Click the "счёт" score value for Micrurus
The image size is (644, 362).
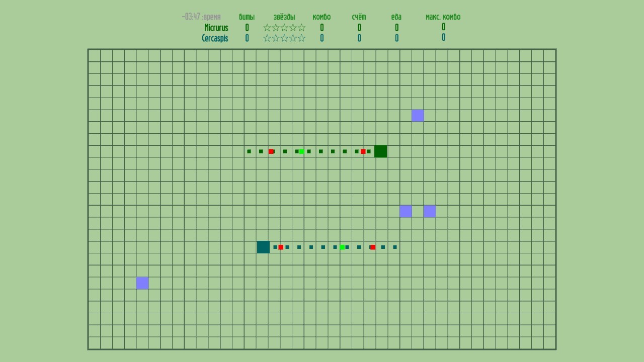coord(359,28)
